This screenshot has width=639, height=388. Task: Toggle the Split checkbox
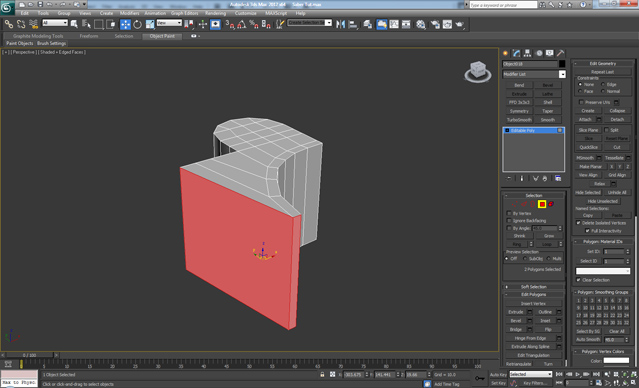[x=606, y=130]
